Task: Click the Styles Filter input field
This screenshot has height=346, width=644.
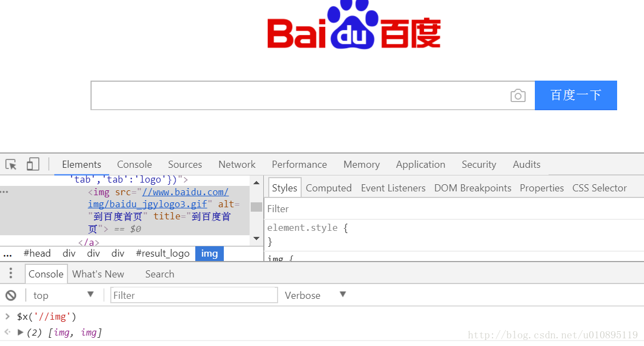Action: point(454,208)
